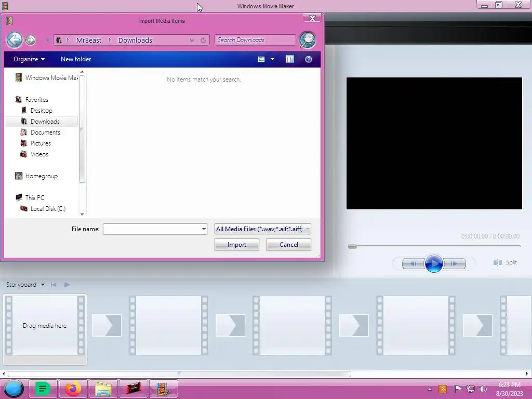Screen dimensions: 532x399
Task: Launch Firefox from the taskbar
Action: 73,389
